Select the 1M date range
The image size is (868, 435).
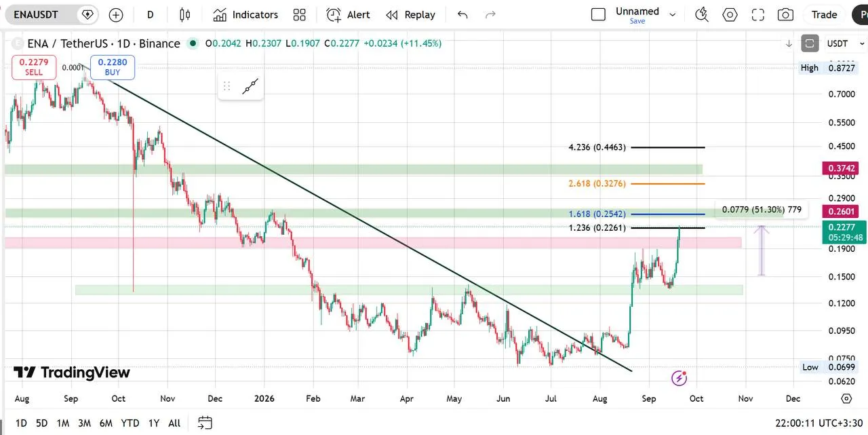62,423
